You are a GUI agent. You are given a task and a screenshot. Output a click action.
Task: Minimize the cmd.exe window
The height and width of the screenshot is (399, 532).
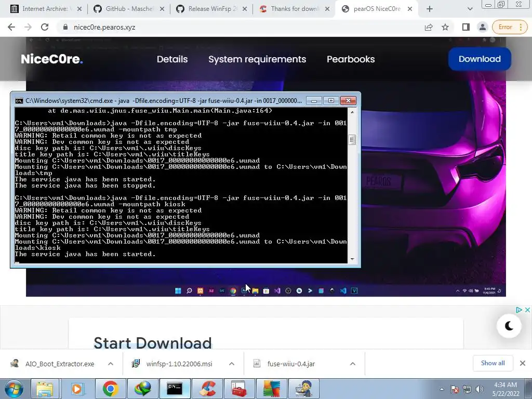click(314, 101)
